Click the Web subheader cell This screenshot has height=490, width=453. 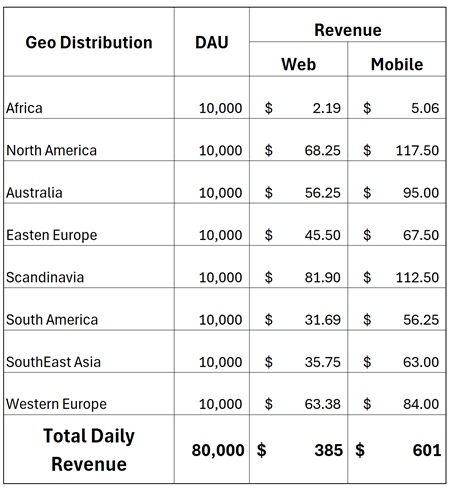coord(298,59)
